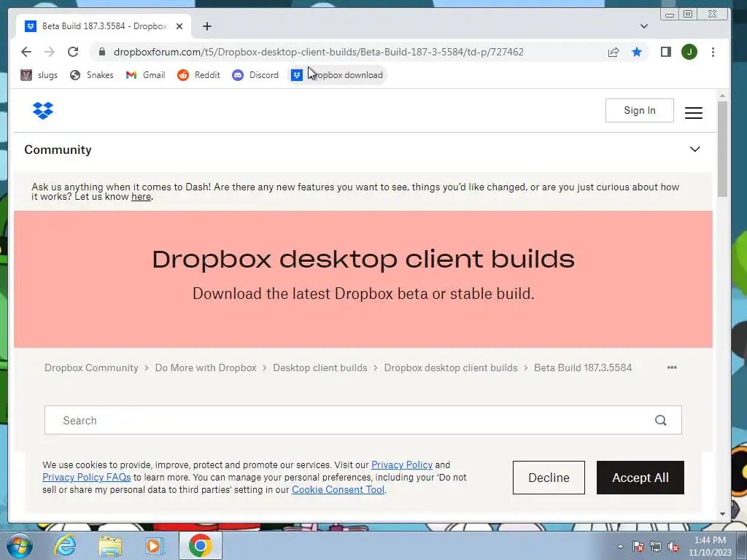
Task: Open the Dropbox download bookmark
Action: tap(337, 75)
